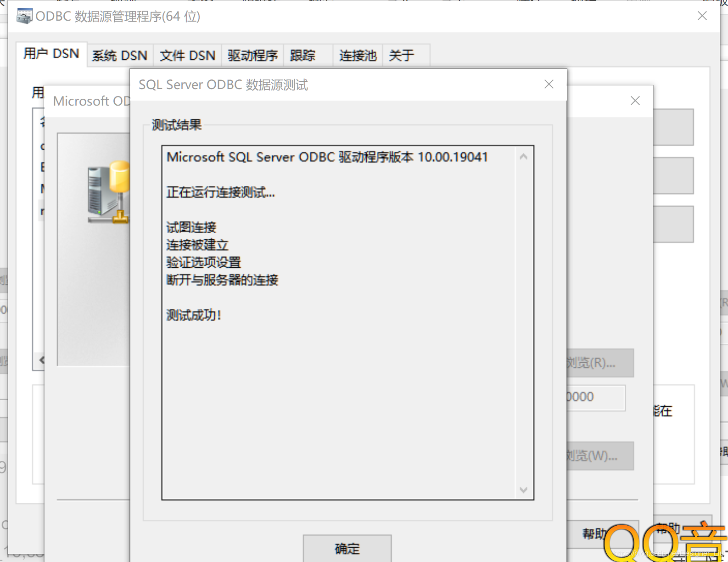Click the 确定 button in test dialog
The height and width of the screenshot is (562, 728).
[x=347, y=548]
